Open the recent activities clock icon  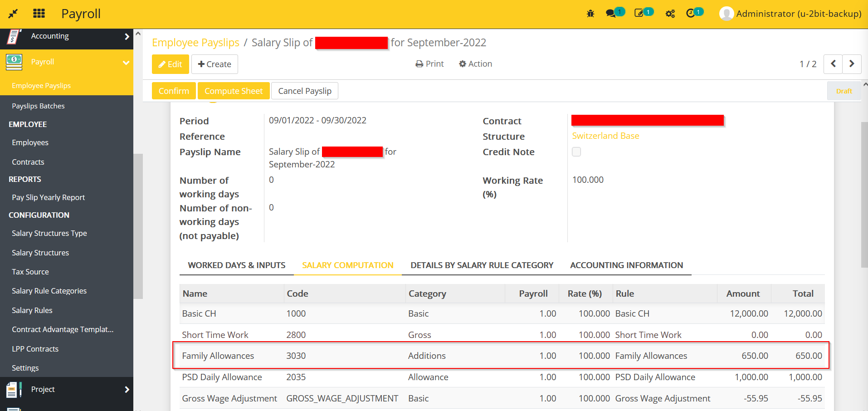click(x=692, y=14)
